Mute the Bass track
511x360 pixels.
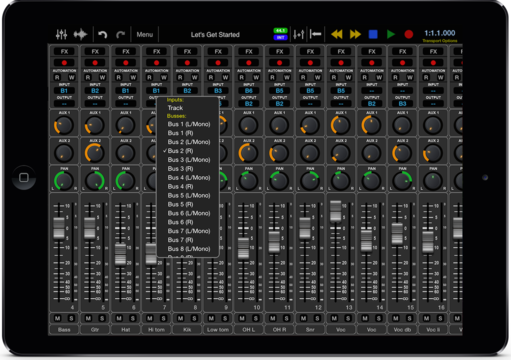[57, 318]
